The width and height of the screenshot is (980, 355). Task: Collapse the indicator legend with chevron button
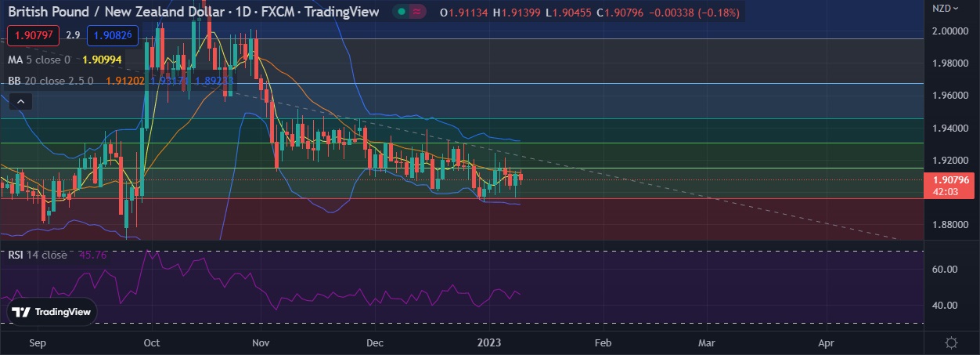(x=21, y=100)
